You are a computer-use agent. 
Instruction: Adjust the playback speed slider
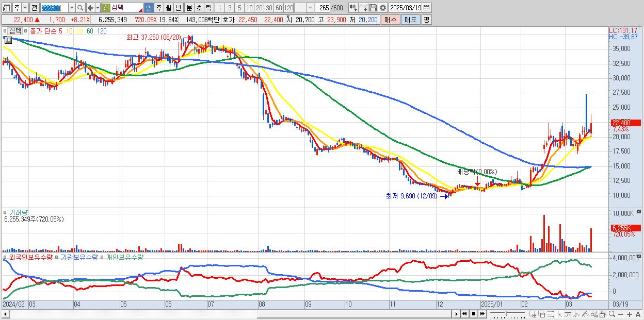pos(507,314)
